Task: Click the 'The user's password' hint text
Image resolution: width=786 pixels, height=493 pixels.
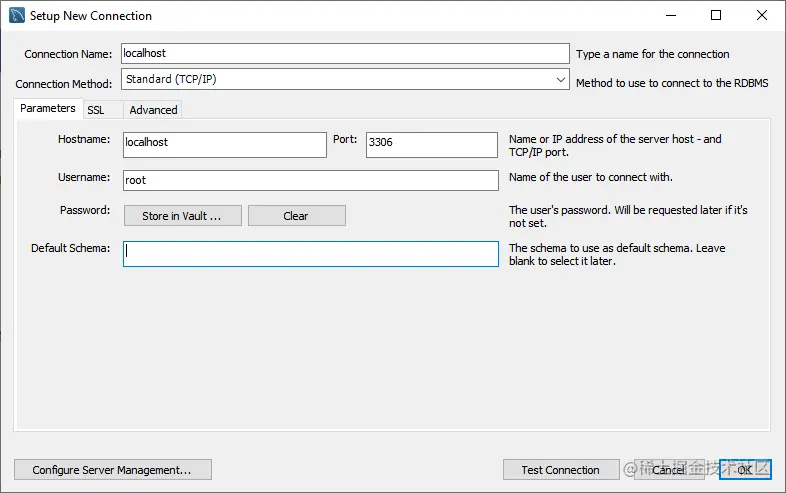Action: click(628, 217)
